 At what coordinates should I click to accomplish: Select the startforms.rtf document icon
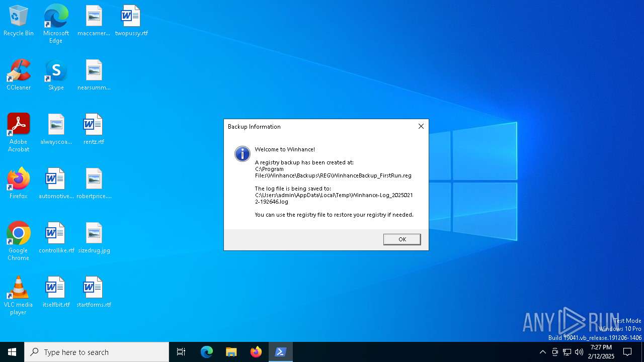point(94,292)
